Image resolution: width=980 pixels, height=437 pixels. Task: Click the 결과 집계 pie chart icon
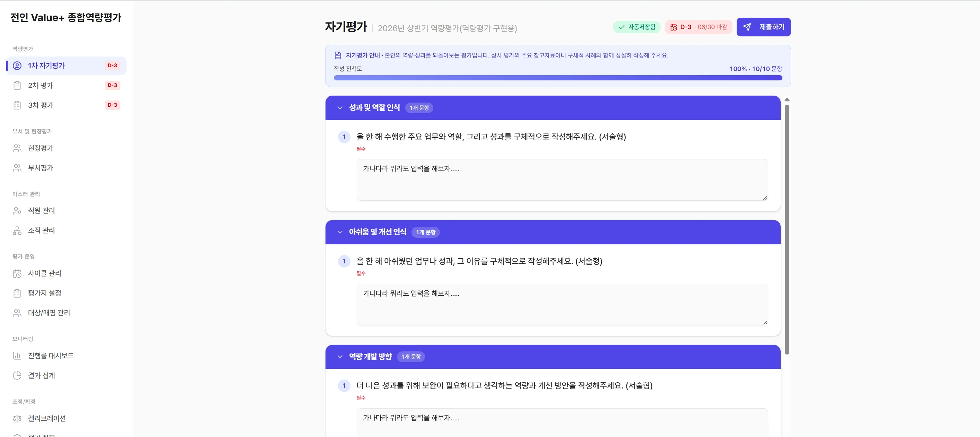click(x=17, y=376)
